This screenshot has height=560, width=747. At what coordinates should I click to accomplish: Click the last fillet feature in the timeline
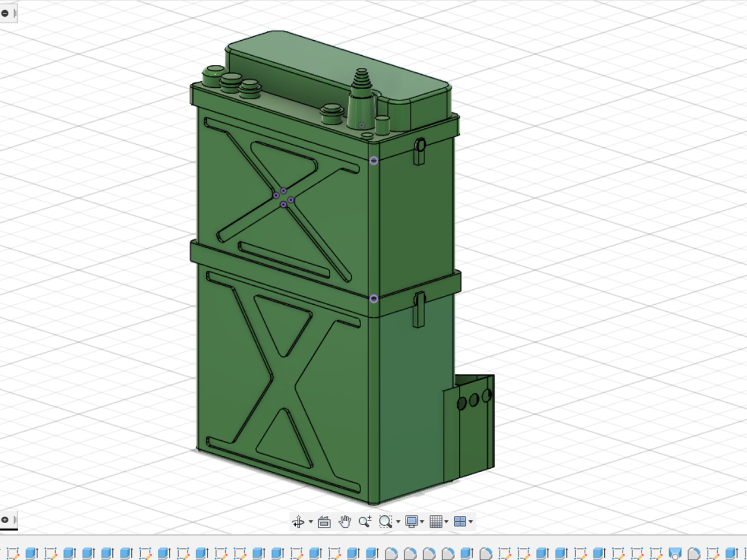[694, 552]
